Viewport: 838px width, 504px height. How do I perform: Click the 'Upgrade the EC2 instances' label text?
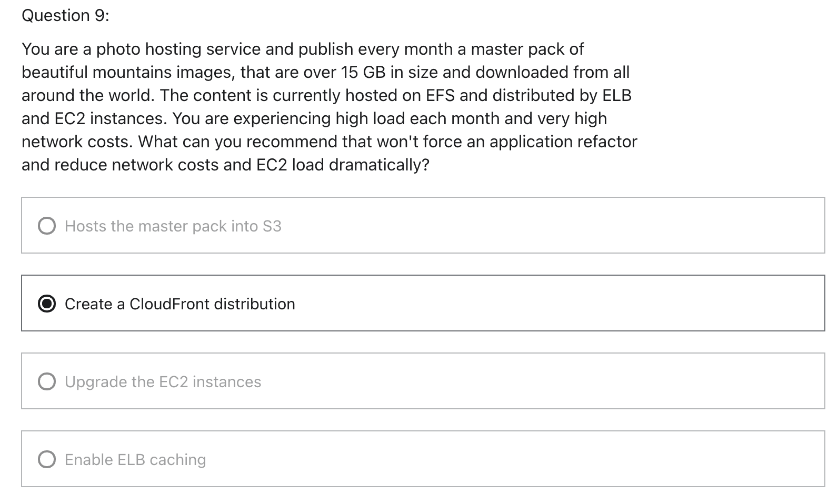pyautogui.click(x=163, y=382)
